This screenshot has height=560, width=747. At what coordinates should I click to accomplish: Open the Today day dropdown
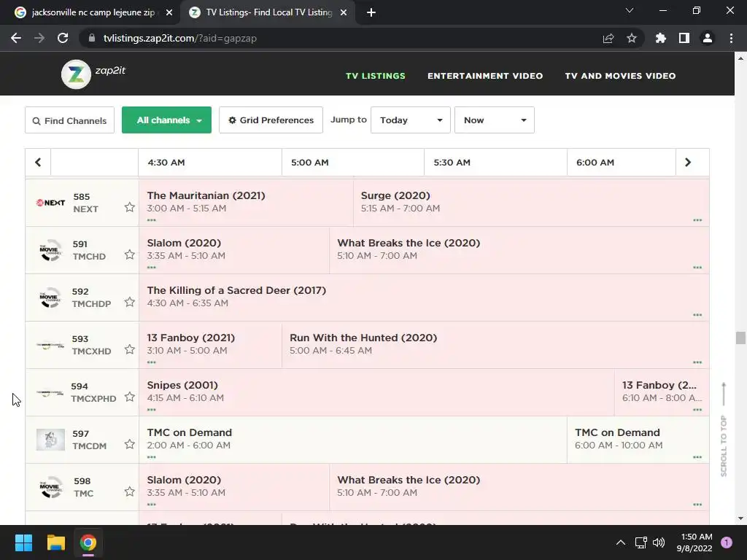pos(411,120)
